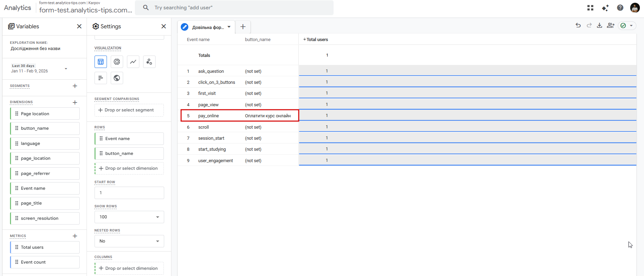Open the AI insights sparkle icon
Image resolution: width=644 pixels, height=276 pixels.
click(x=605, y=8)
